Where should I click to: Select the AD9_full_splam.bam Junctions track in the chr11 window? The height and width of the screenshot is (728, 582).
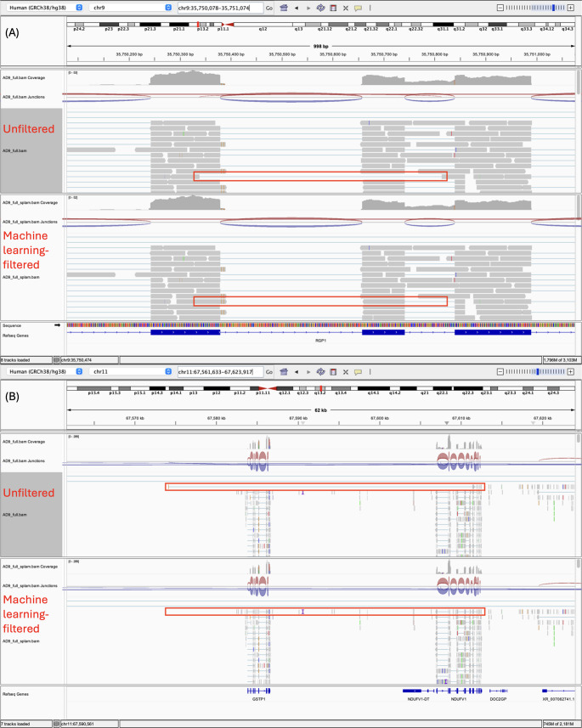click(x=31, y=586)
